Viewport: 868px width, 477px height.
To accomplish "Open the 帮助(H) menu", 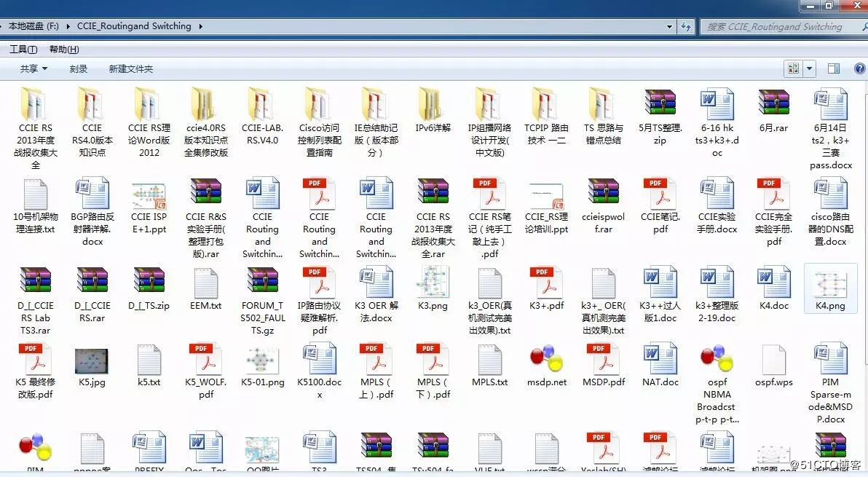I will tap(64, 50).
